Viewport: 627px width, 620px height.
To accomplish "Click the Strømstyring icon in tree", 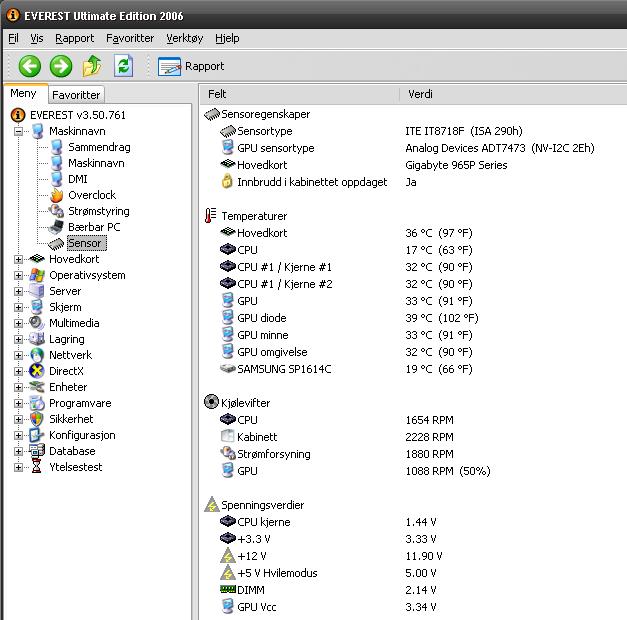I will [56, 211].
